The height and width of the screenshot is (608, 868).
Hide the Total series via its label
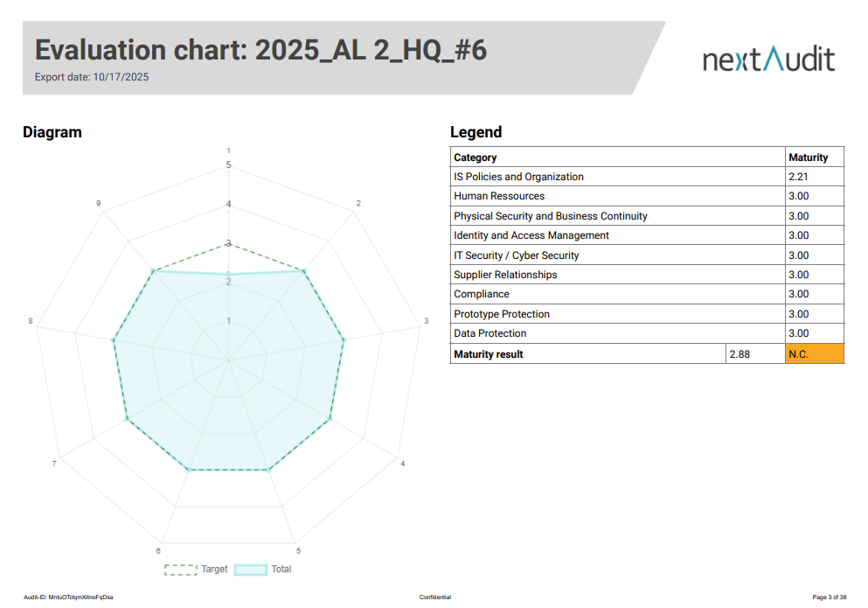[281, 570]
